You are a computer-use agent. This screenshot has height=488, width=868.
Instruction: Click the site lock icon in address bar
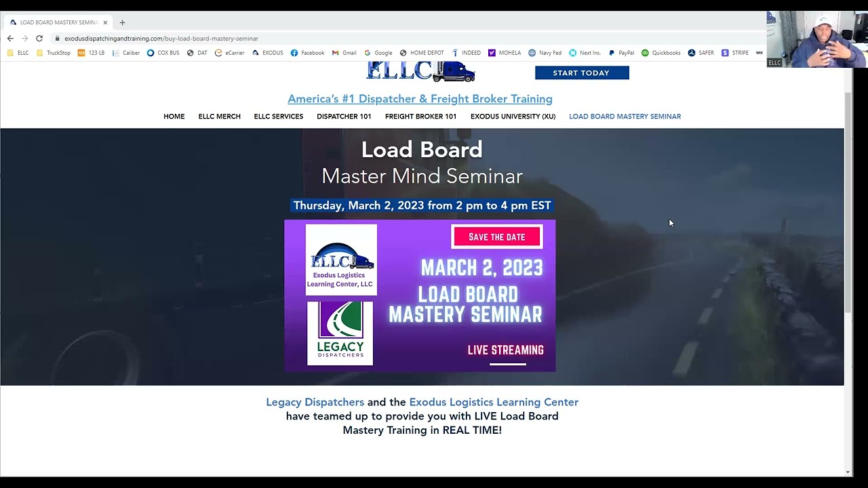pos(58,39)
